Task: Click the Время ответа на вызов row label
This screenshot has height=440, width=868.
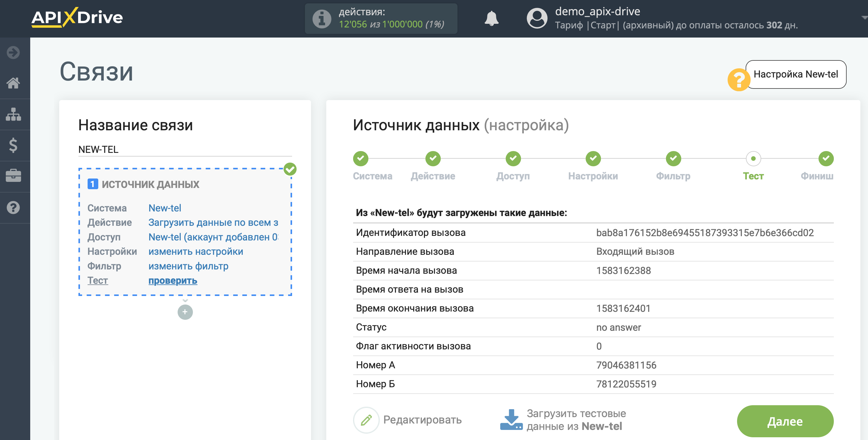Action: (409, 289)
